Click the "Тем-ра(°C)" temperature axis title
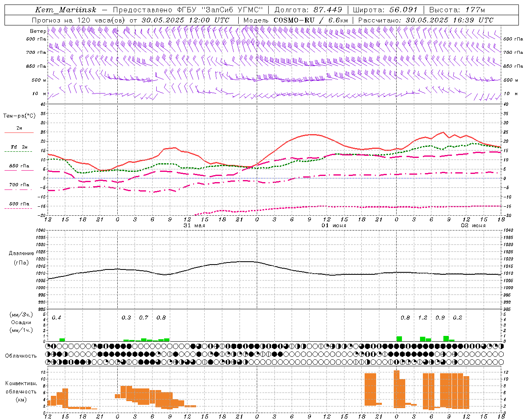This screenshot has height=420, width=525. click(x=19, y=116)
